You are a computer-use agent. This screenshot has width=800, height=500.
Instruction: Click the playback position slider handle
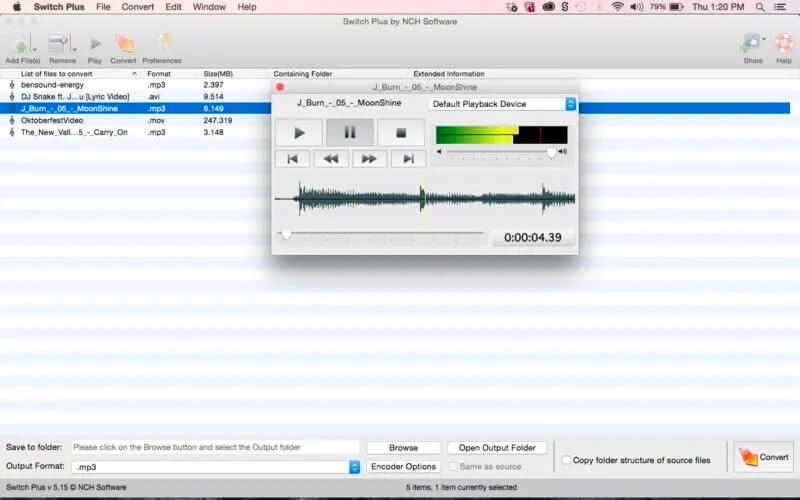pyautogui.click(x=286, y=234)
